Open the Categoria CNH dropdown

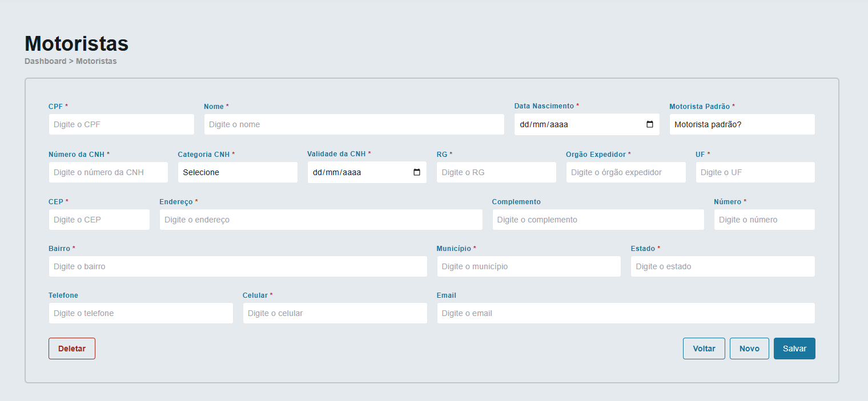(238, 172)
